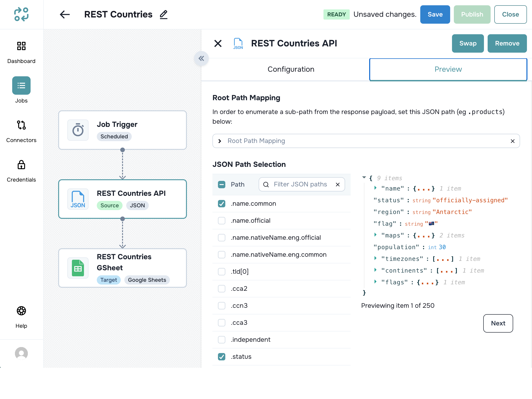
Task: Check .name.nativeName.eng.official path
Action: pos(221,238)
